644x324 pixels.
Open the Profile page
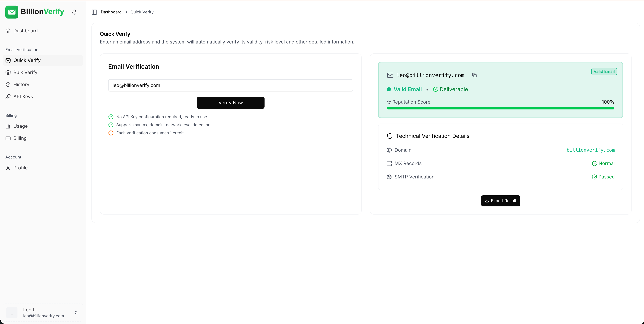click(x=21, y=168)
